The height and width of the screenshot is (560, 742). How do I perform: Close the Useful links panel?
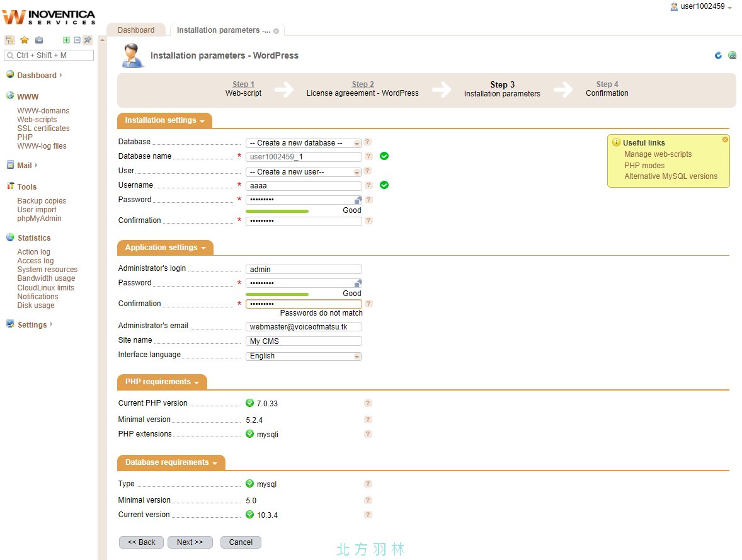point(725,140)
